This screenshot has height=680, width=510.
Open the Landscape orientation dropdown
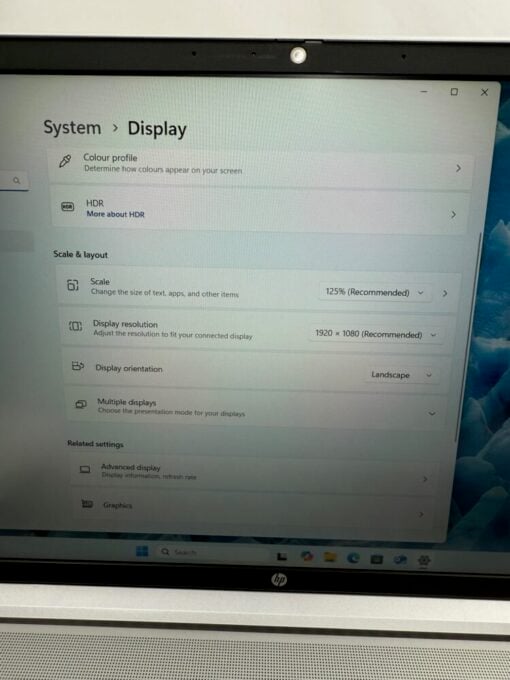point(402,375)
